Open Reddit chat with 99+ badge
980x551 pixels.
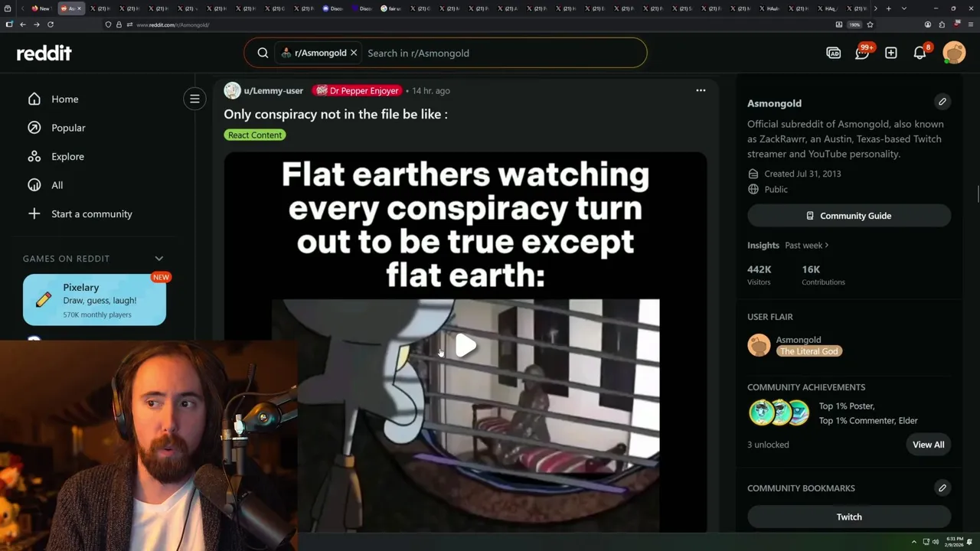tap(862, 53)
